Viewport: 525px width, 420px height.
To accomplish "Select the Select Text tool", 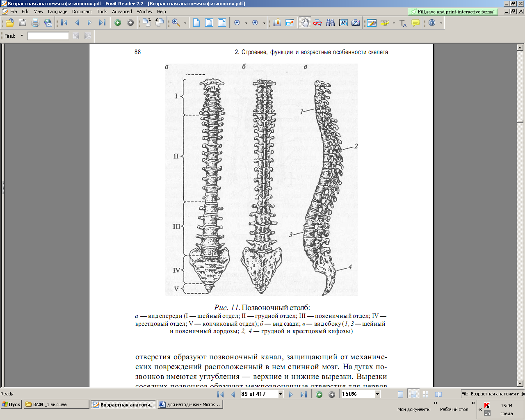I will (x=343, y=23).
